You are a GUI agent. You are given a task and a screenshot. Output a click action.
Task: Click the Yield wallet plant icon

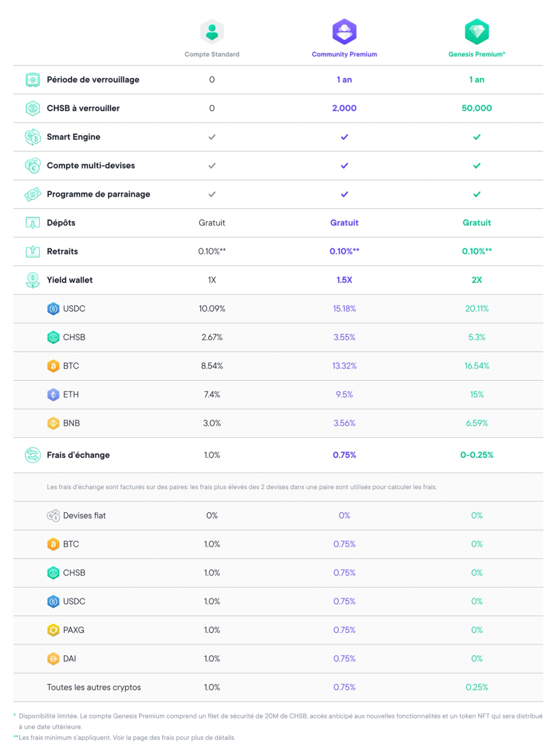pos(33,280)
